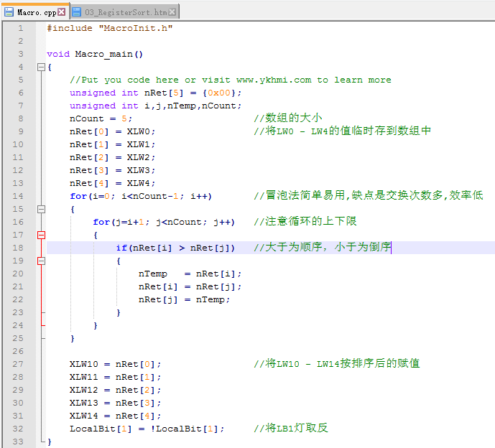The image size is (495, 448).
Task: Collapse the outer for loop fold at line 15
Action: click(x=41, y=209)
